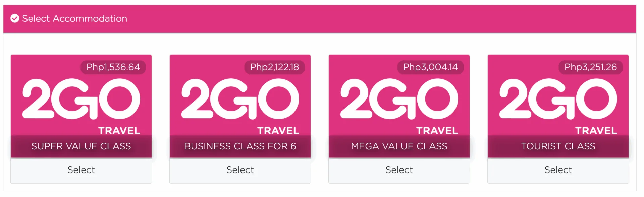Click the Select Accommodation checkmark icon
Screen dimensions: 644x197
pyautogui.click(x=15, y=18)
